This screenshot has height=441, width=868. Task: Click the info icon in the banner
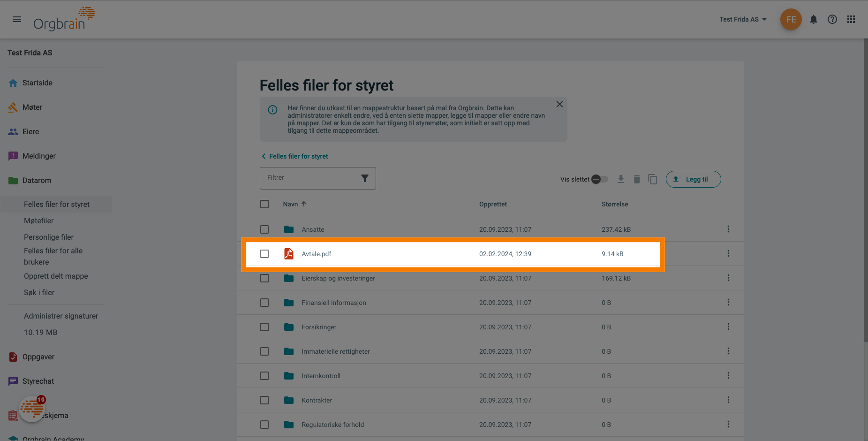(x=272, y=110)
